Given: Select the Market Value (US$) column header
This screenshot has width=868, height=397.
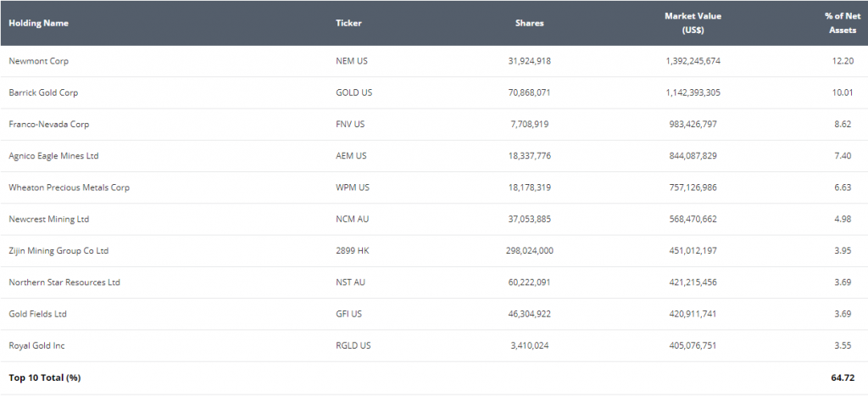Looking at the screenshot, I should pos(693,23).
